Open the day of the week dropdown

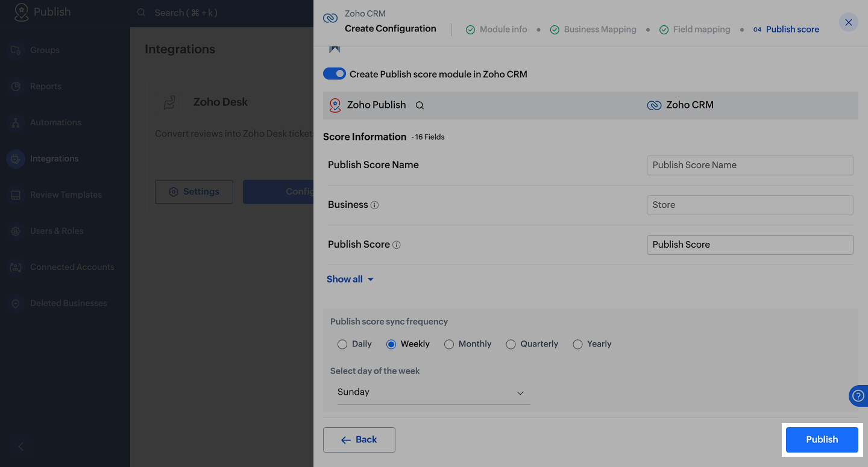(433, 392)
